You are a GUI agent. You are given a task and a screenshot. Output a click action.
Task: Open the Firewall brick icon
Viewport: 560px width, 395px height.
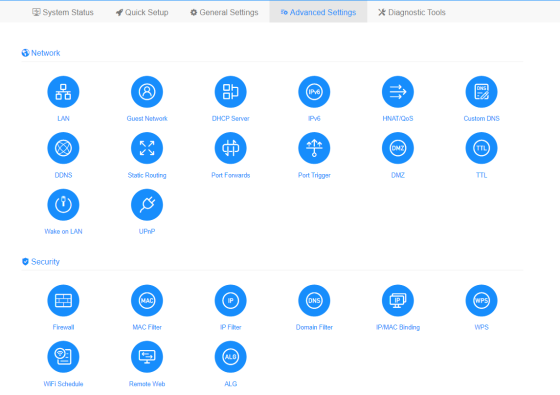pyautogui.click(x=63, y=300)
